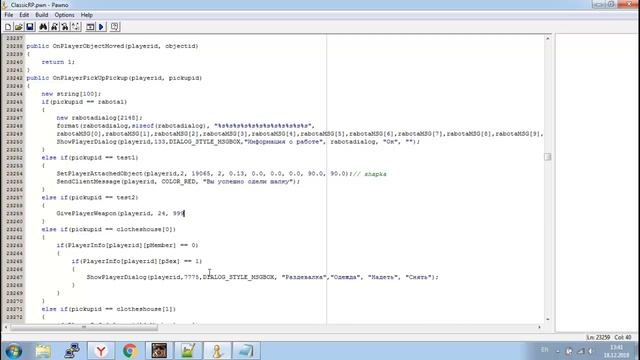
Task: Click "else if(pickupid == clotheshouse[1])" line
Action: (x=109, y=309)
